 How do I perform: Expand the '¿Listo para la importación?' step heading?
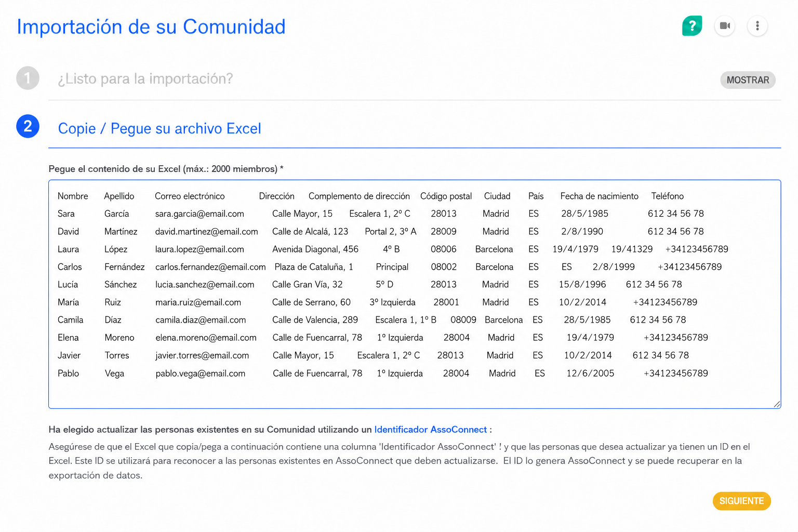[145, 78]
